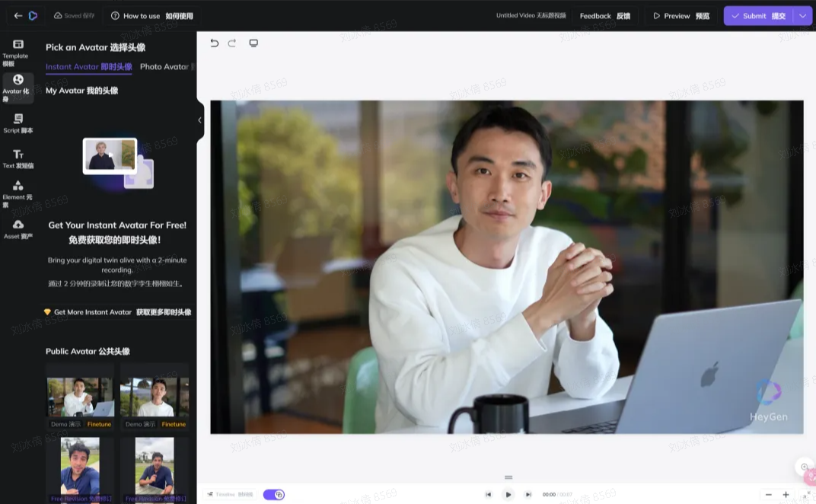Switch to the Instant Avatar tab
The height and width of the screenshot is (504, 816).
88,67
